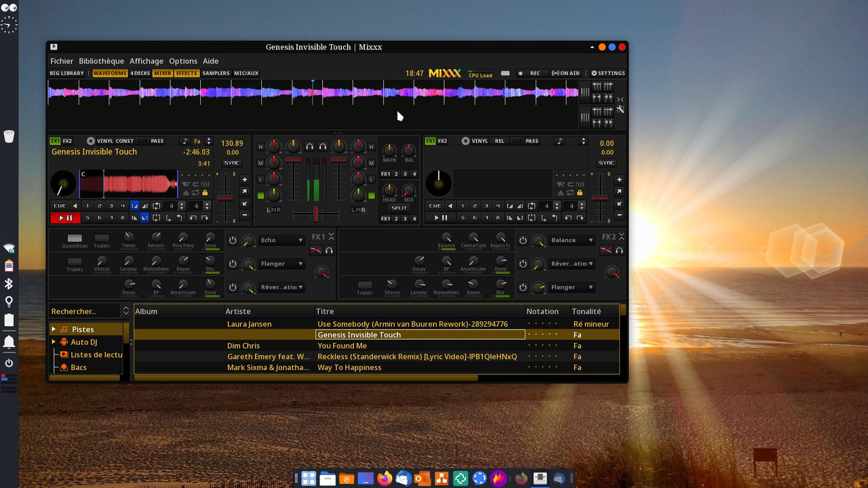Screen dimensions: 868x488
Task: Click the musical note icon on left deck
Action: pos(184,141)
